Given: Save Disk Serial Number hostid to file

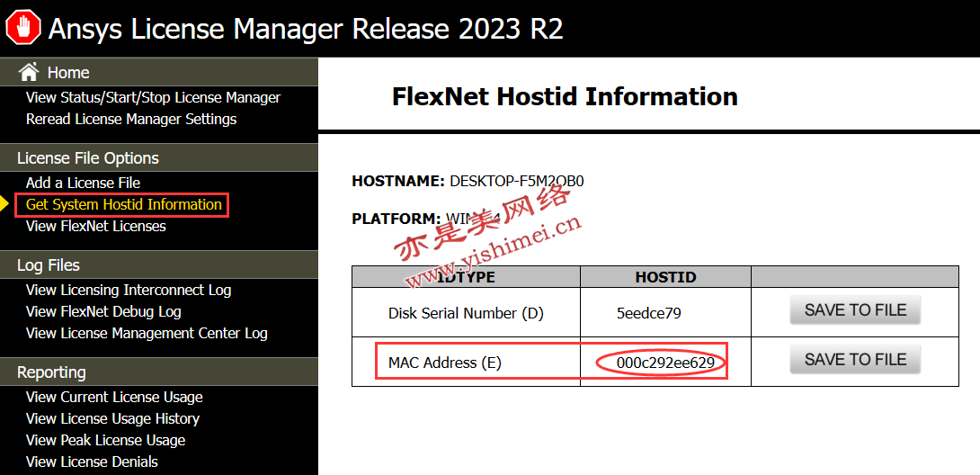Looking at the screenshot, I should coord(855,310).
